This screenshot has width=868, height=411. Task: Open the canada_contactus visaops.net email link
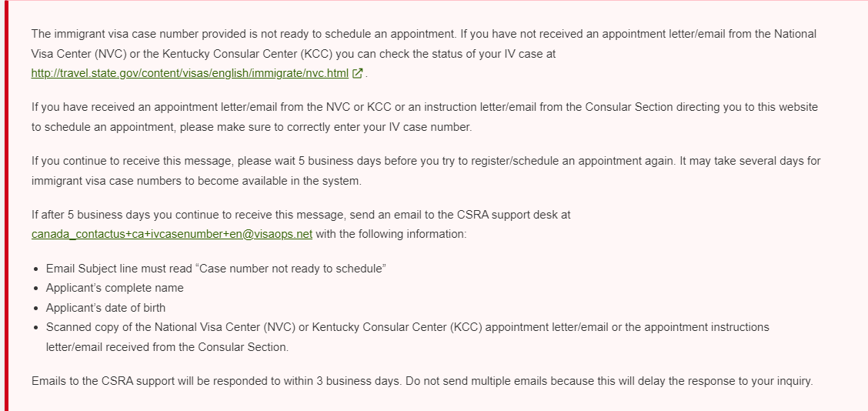[172, 234]
